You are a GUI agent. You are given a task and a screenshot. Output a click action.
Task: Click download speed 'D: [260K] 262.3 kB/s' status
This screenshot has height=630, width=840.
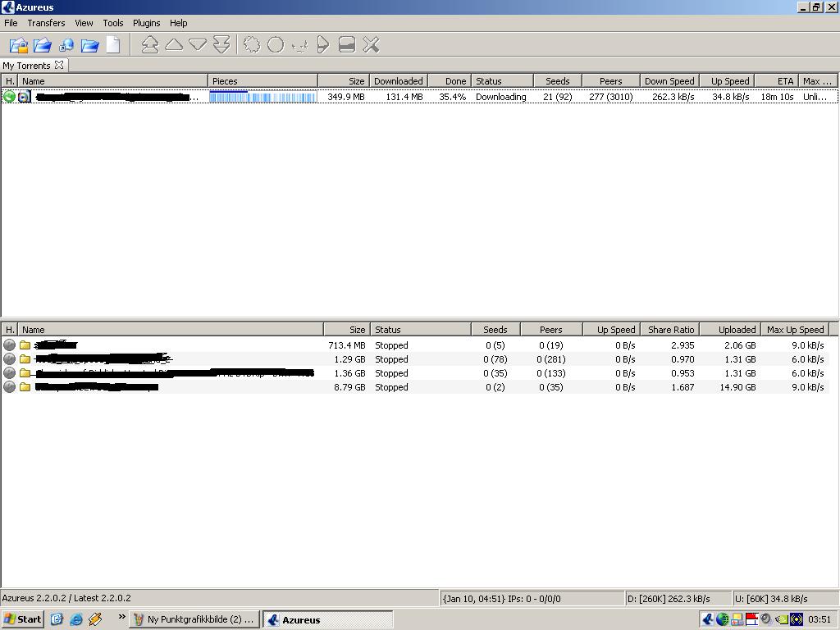pyautogui.click(x=669, y=598)
